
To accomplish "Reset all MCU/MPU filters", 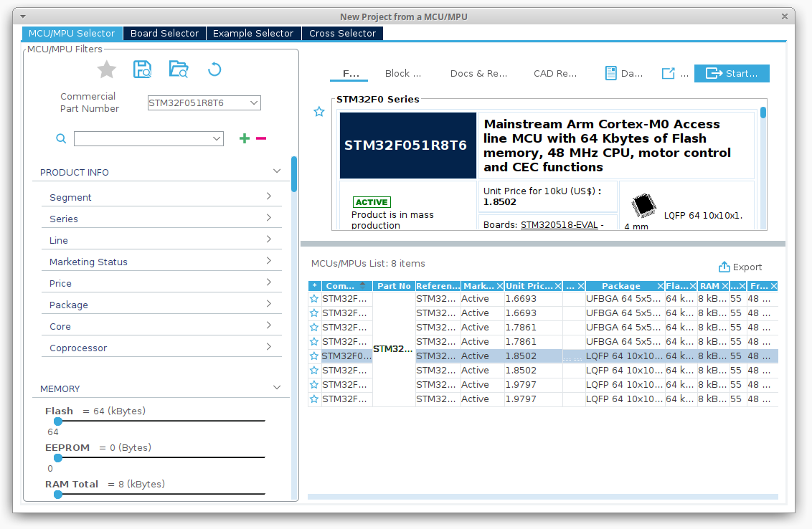I will 214,70.
